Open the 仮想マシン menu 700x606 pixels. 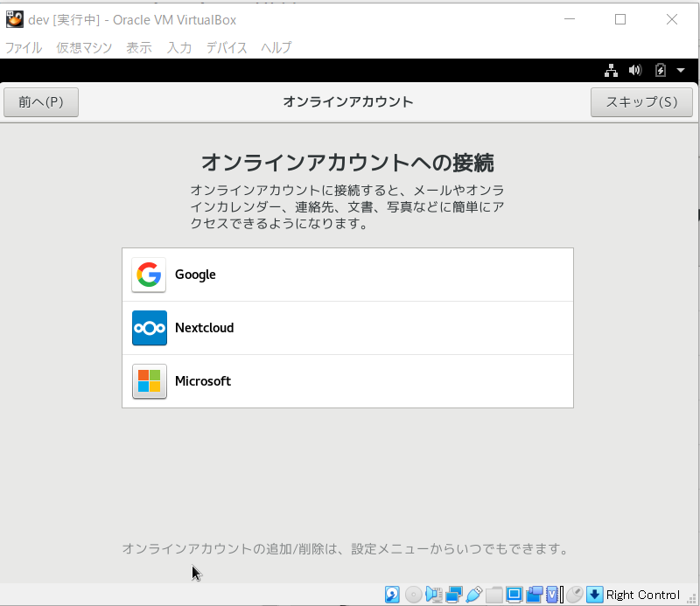coord(84,47)
